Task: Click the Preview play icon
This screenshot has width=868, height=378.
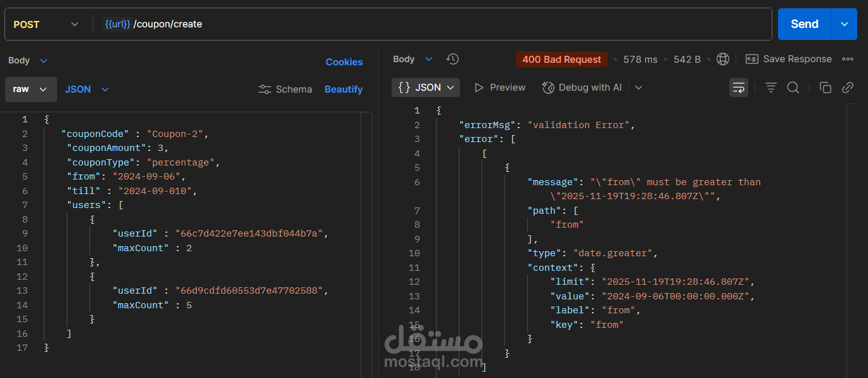Action: pos(479,88)
